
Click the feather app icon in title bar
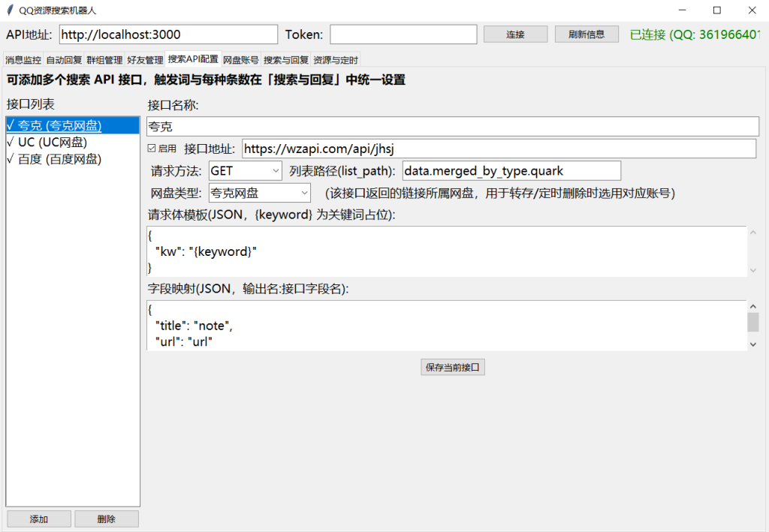tap(10, 11)
